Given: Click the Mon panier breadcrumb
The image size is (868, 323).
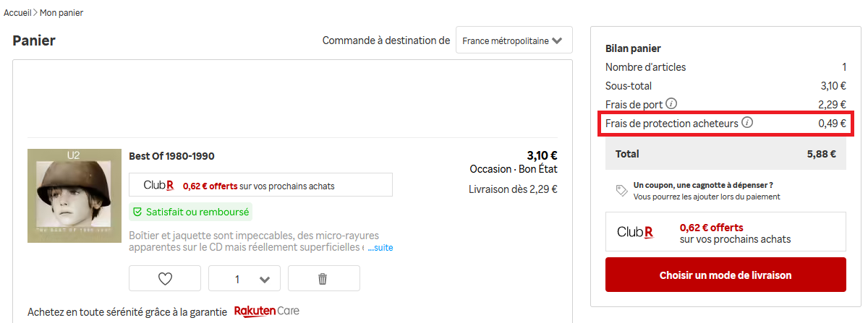Looking at the screenshot, I should 61,13.
